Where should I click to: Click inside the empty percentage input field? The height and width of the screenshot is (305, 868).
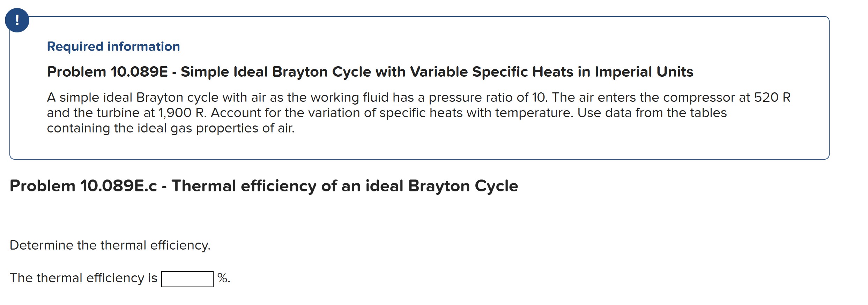(187, 279)
